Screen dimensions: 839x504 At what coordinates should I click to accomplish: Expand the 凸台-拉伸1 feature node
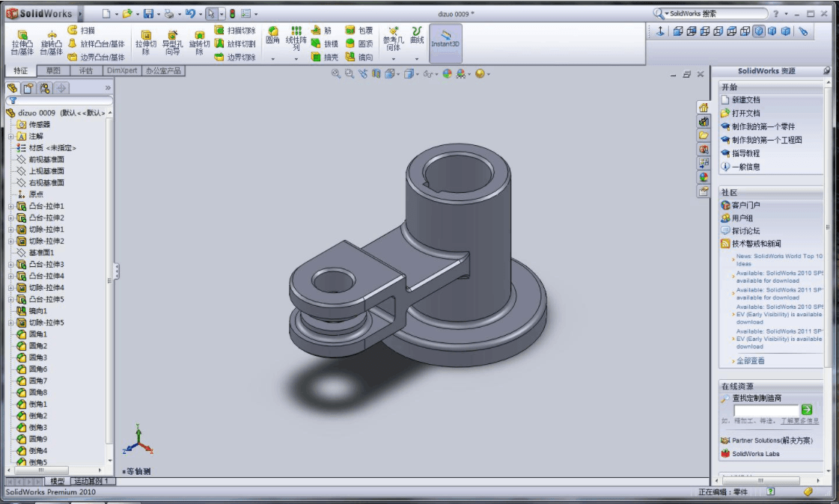(x=10, y=206)
